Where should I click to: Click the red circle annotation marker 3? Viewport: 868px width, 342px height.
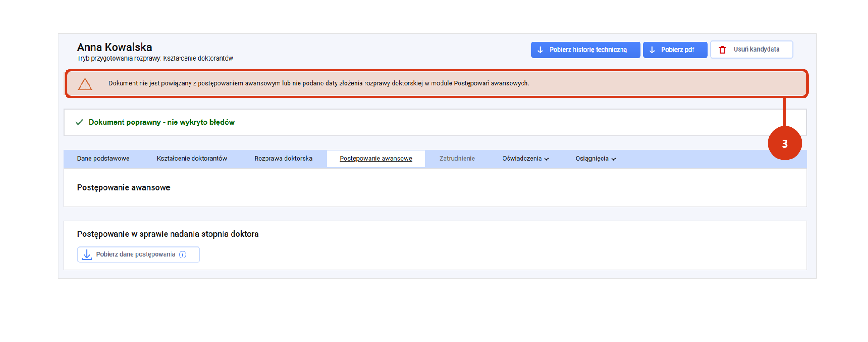[x=784, y=144]
